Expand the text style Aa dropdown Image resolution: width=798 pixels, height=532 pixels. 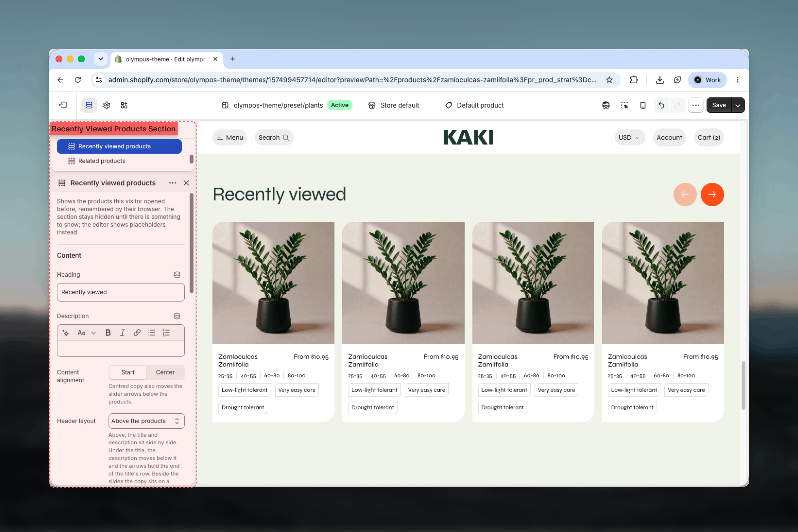tap(86, 333)
